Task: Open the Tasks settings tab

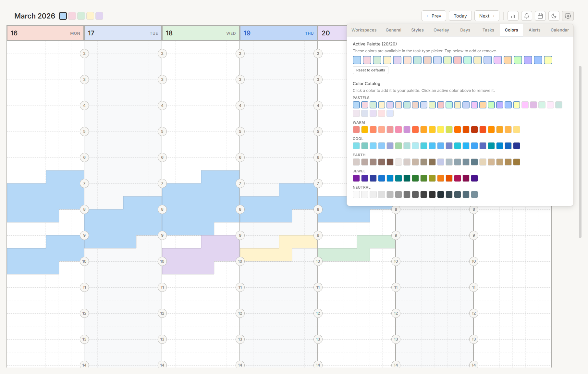Action: tap(488, 30)
